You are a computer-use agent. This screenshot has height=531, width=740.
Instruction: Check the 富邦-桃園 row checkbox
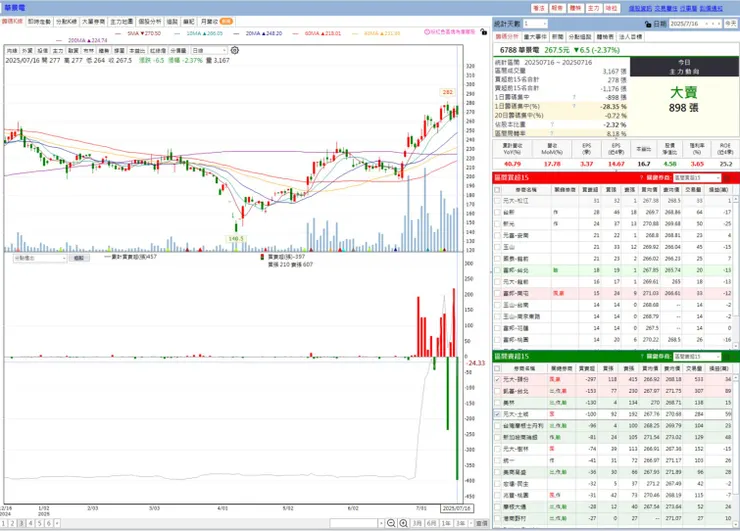click(x=497, y=339)
